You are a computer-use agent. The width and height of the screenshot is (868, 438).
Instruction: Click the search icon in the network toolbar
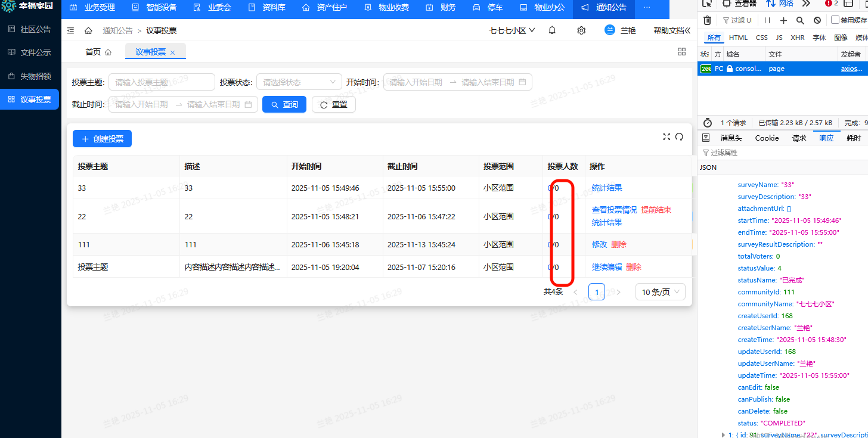coord(800,20)
